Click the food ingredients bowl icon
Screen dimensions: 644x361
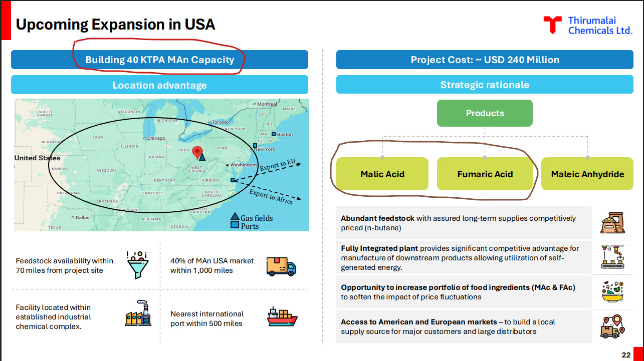click(612, 291)
